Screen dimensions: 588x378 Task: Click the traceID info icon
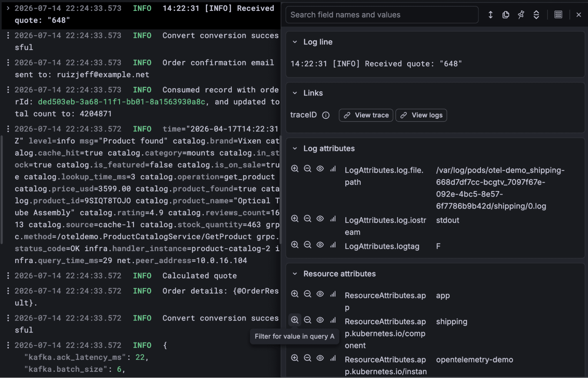tap(326, 115)
